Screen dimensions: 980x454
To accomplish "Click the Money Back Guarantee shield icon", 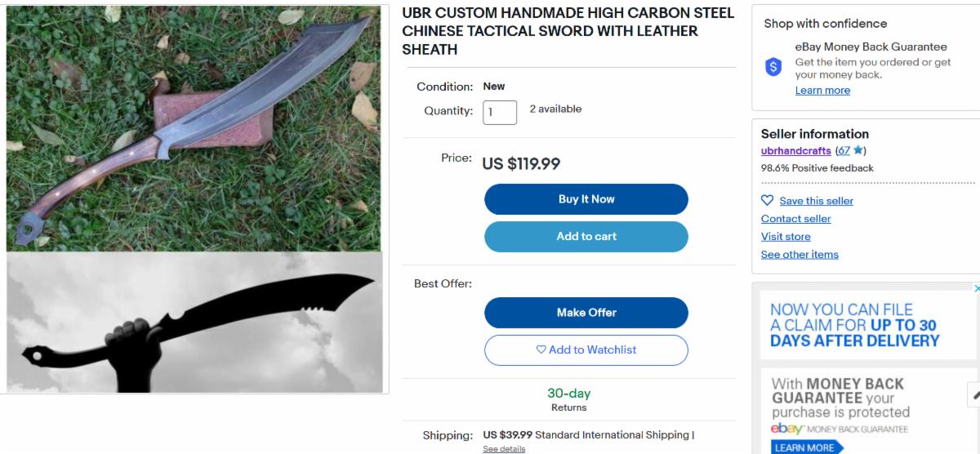I will (x=773, y=67).
